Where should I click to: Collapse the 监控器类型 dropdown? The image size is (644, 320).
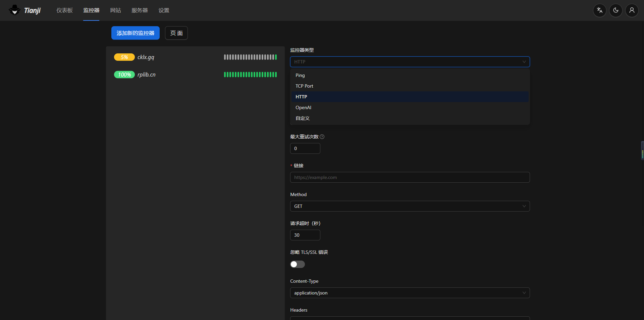pos(410,62)
